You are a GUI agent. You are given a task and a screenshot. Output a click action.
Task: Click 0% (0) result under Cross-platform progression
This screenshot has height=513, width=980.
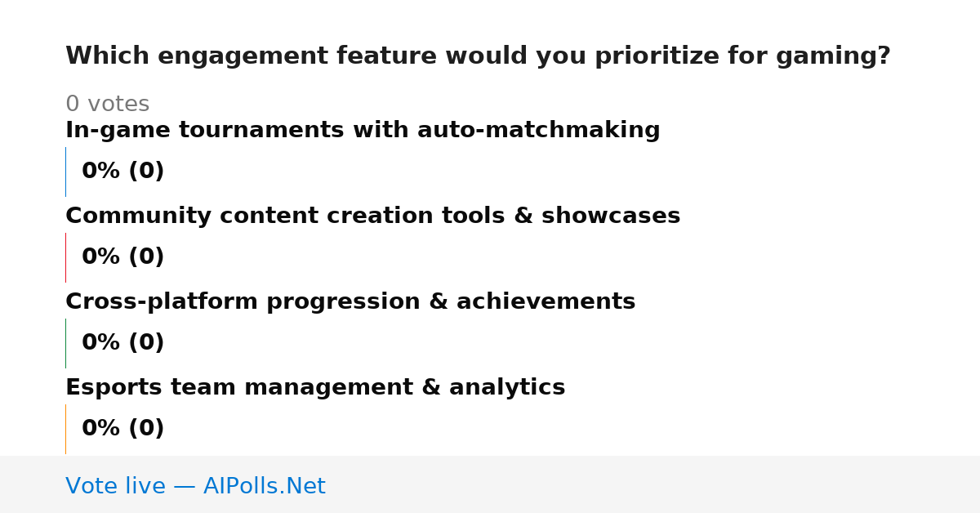(123, 343)
